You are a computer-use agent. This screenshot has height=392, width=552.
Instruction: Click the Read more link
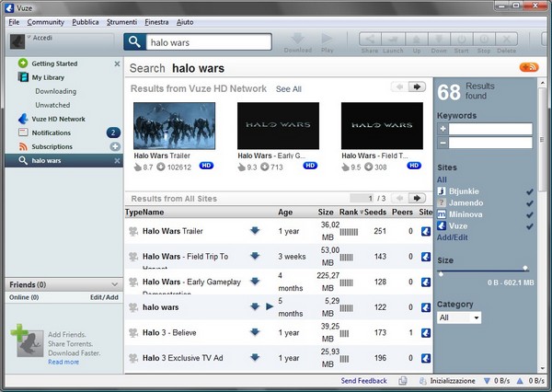[63, 362]
